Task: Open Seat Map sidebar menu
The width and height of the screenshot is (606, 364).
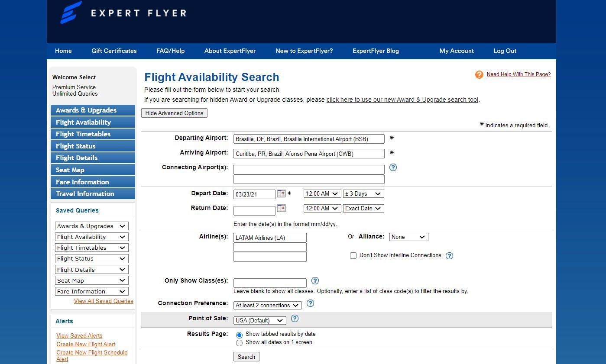Action: coord(93,170)
